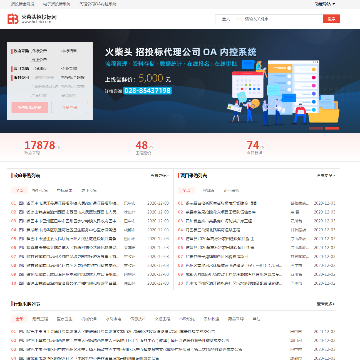Select the highlighted first tab of the right list
The image size is (360, 360).
click(186, 190)
